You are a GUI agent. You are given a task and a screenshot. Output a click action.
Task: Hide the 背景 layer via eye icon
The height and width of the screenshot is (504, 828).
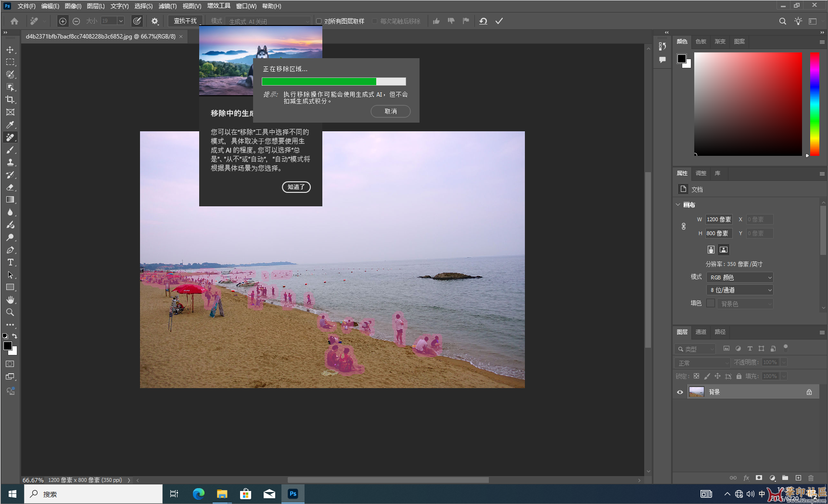(680, 392)
